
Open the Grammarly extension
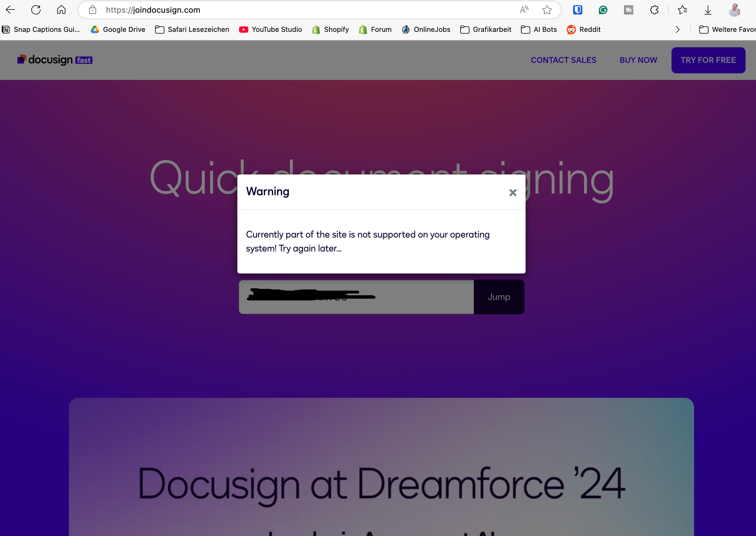click(x=603, y=10)
